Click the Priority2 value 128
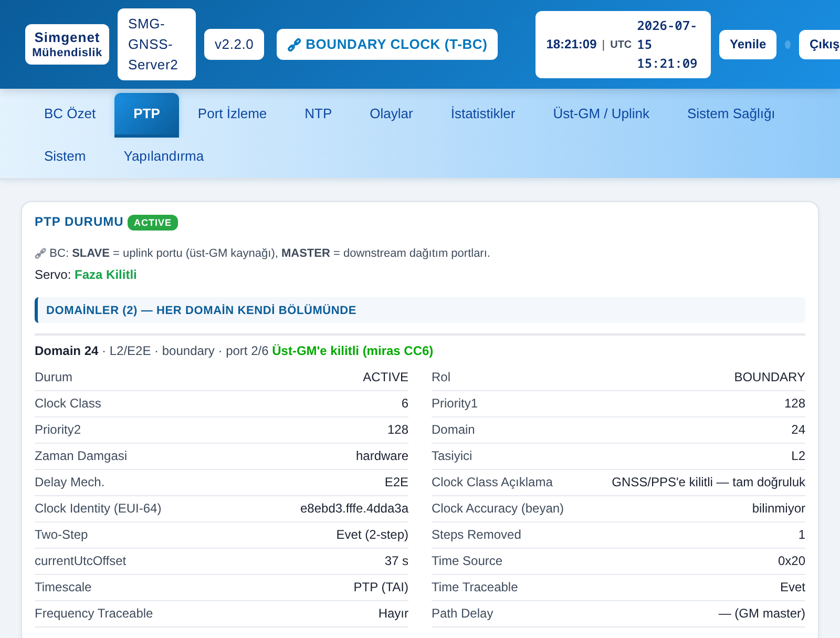This screenshot has height=638, width=840. click(397, 430)
